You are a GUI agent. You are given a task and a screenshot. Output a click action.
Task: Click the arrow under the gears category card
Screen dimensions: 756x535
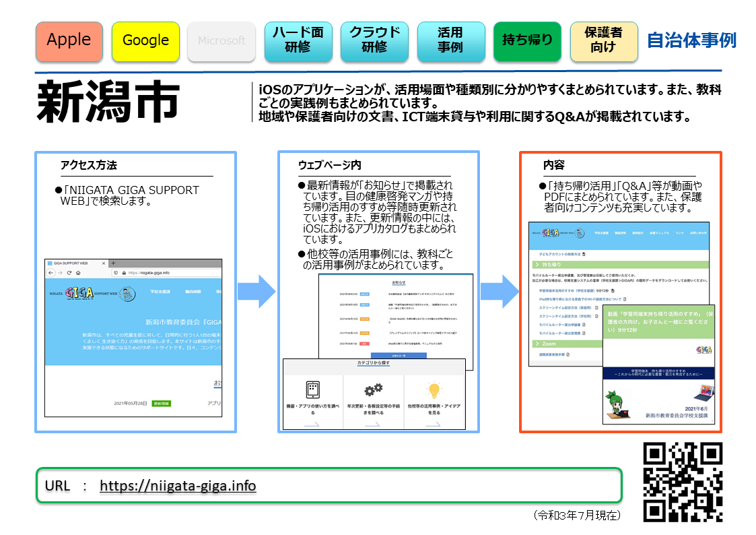(372, 424)
